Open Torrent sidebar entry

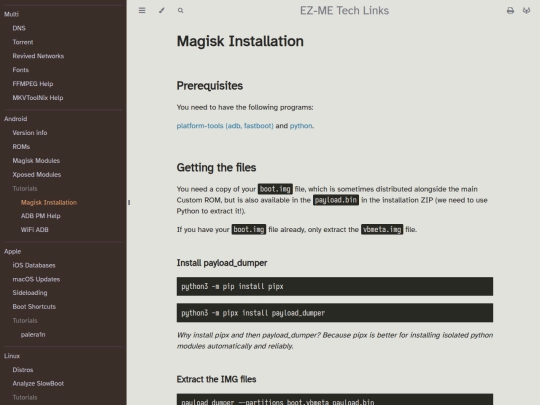(23, 42)
